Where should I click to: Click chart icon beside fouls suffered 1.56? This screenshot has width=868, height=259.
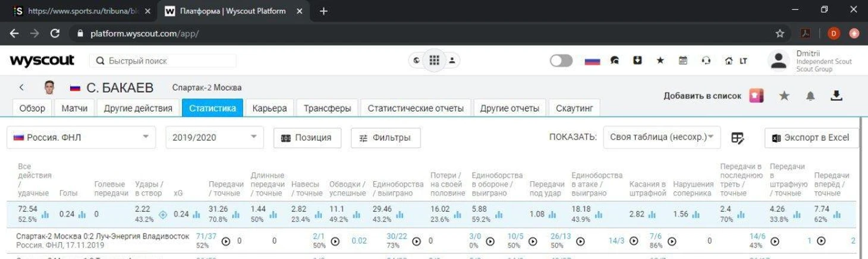coord(696,214)
